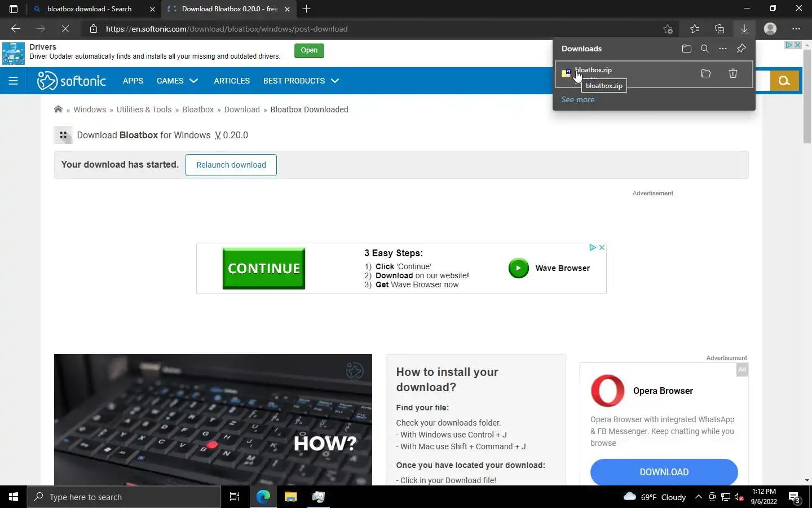This screenshot has width=812, height=508.
Task: Delete the bloatbox.zip download
Action: 733,73
